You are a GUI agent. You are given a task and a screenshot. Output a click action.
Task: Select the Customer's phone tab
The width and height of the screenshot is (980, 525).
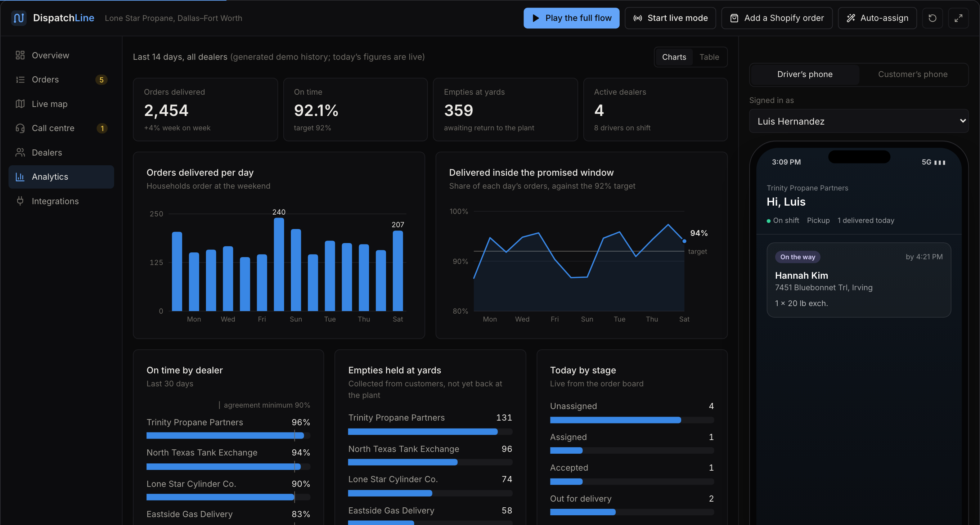tap(912, 75)
